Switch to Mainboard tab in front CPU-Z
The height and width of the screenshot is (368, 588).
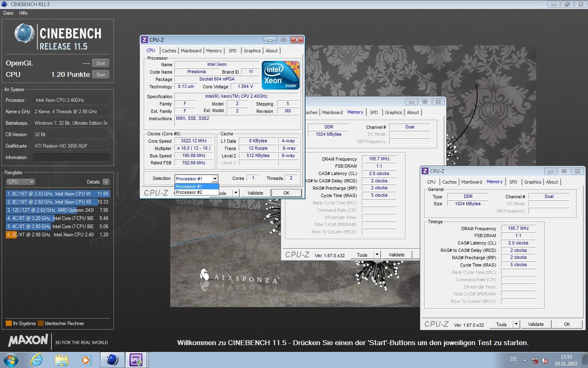pos(191,51)
